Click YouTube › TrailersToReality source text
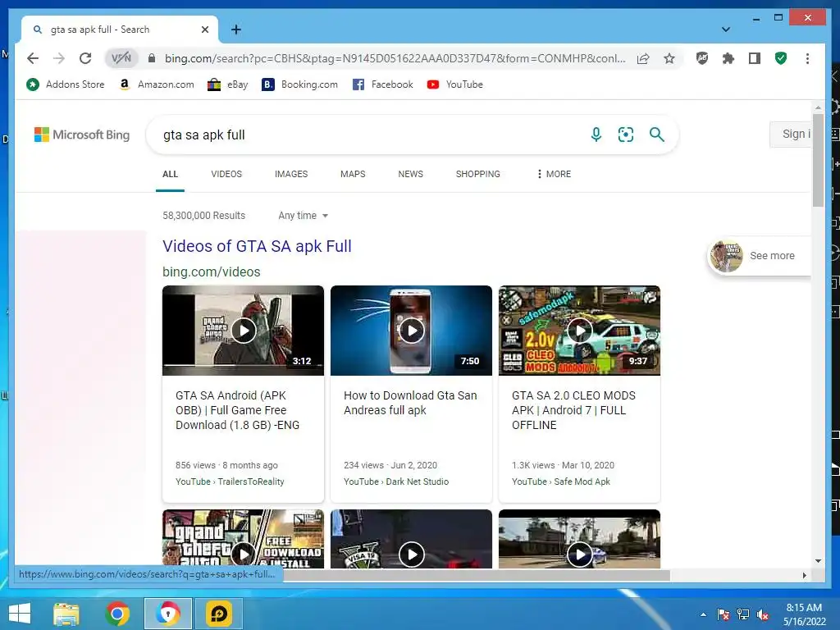 click(230, 482)
